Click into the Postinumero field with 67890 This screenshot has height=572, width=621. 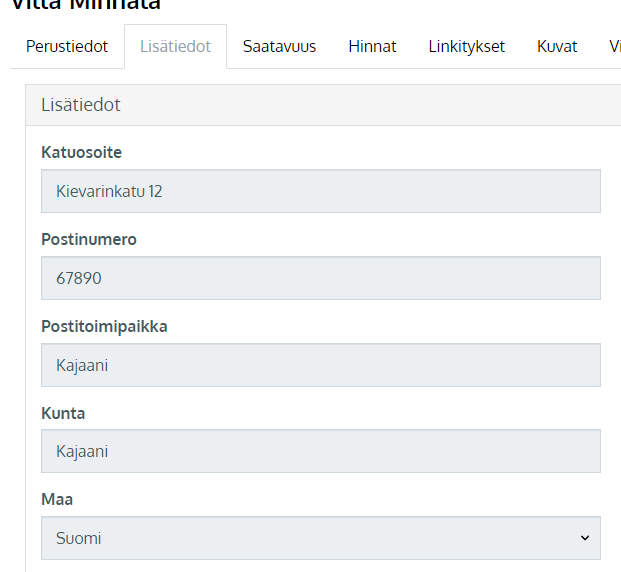pos(321,278)
